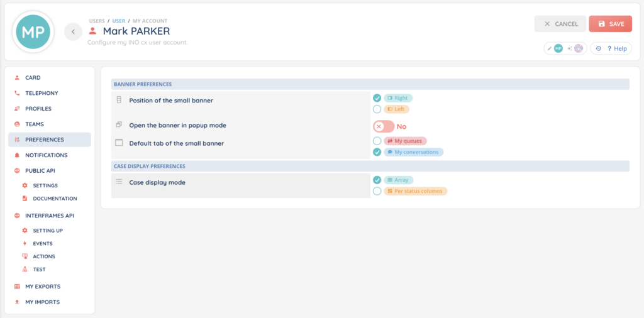Click the USER breadcrumb link

[x=118, y=21]
